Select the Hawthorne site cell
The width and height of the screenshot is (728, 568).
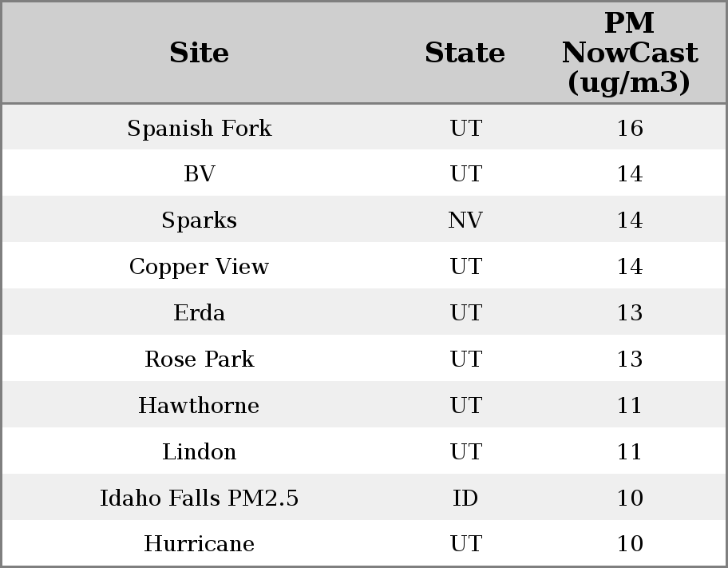pyautogui.click(x=199, y=406)
